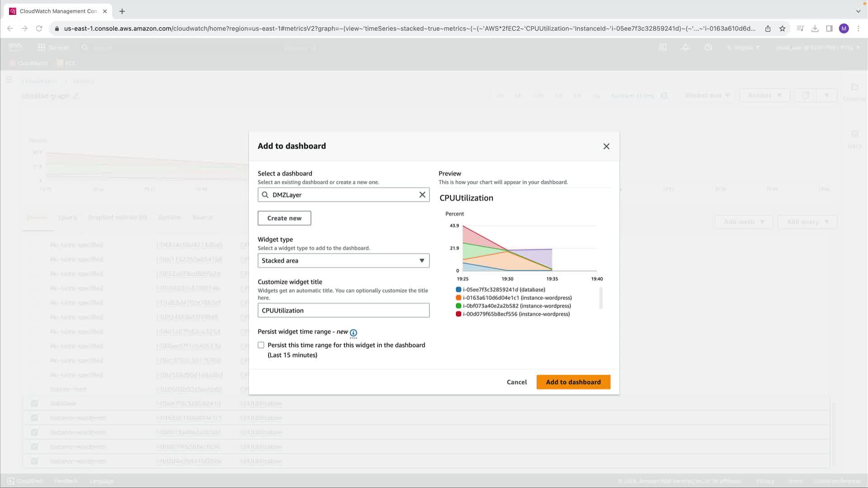Toggle the browser side panel icon
The width and height of the screenshot is (868, 488).
(x=829, y=28)
